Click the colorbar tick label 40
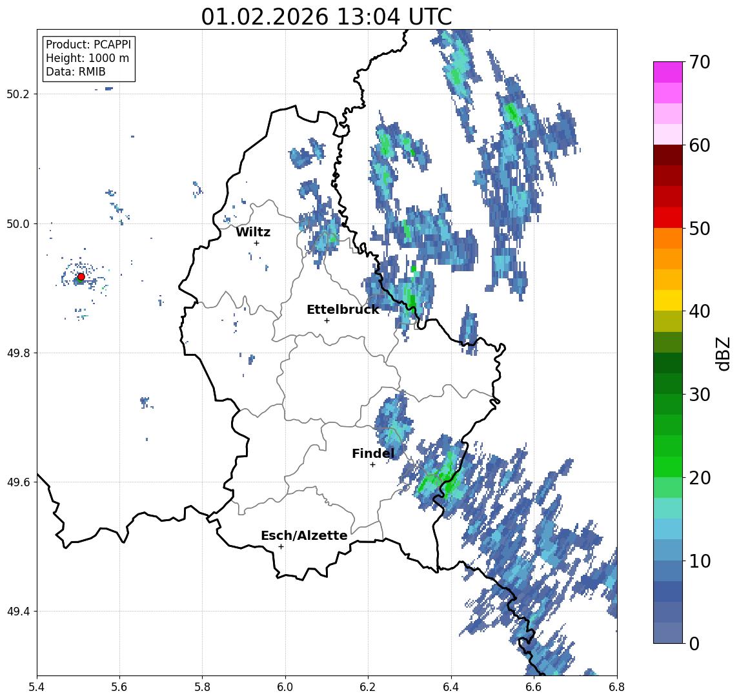Screen dimensions: 739x700 (x=700, y=311)
